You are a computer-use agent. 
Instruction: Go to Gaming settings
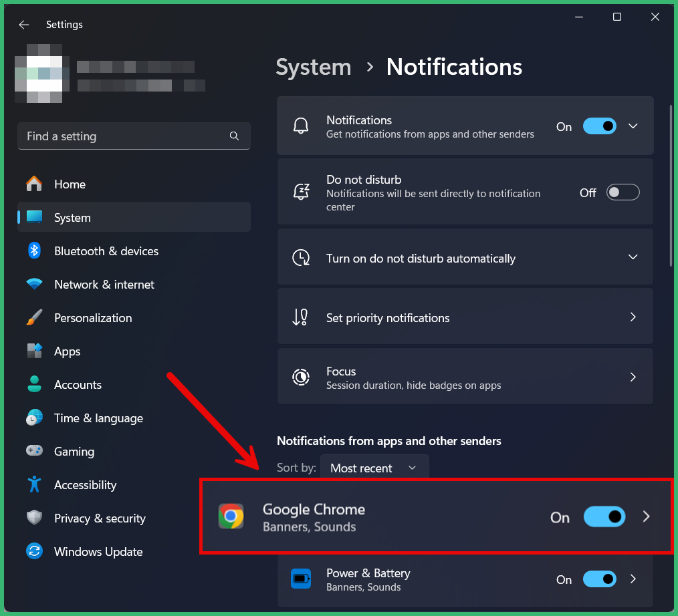point(134,451)
